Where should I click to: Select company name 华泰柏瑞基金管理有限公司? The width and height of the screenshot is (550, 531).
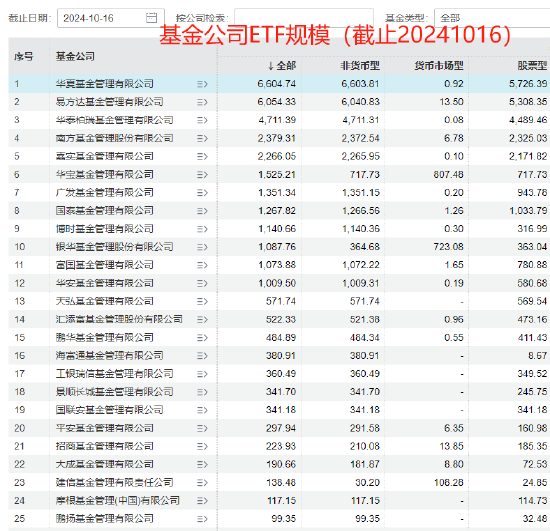114,120
